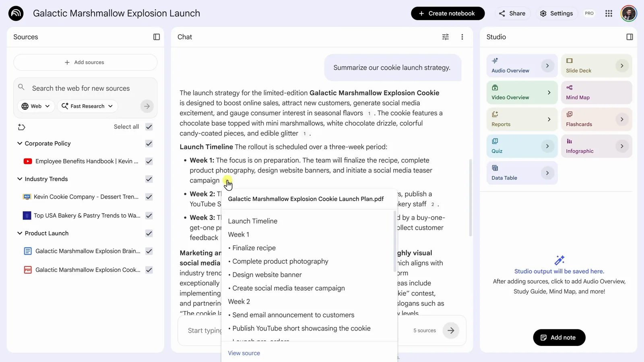This screenshot has width=644, height=362.
Task: Open chat more options menu
Action: click(x=462, y=37)
